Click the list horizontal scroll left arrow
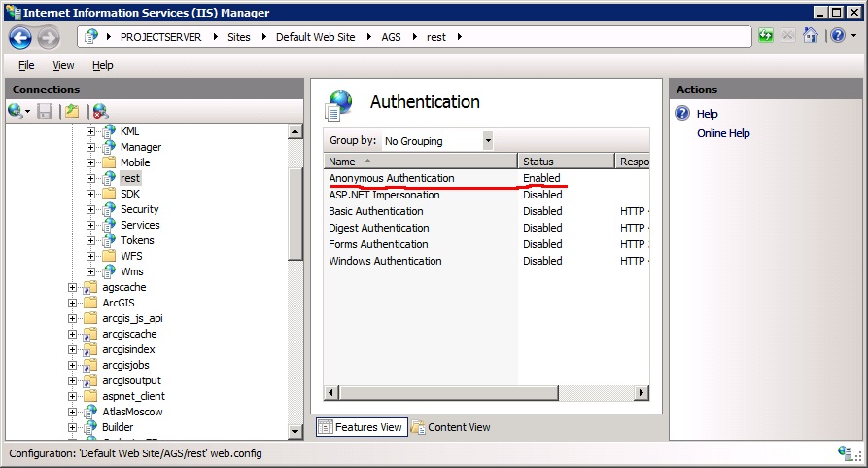Image resolution: width=868 pixels, height=468 pixels. tap(331, 393)
